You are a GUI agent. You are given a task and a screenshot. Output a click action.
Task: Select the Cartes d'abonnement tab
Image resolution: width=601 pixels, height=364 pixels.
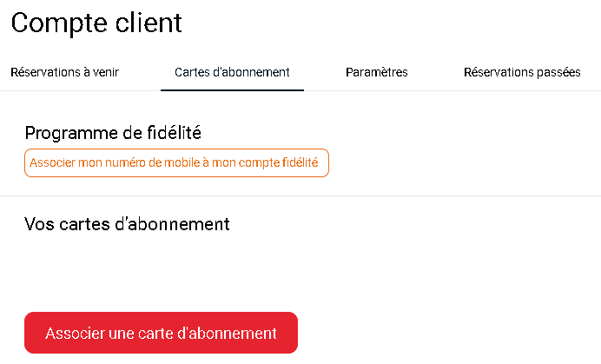(232, 72)
